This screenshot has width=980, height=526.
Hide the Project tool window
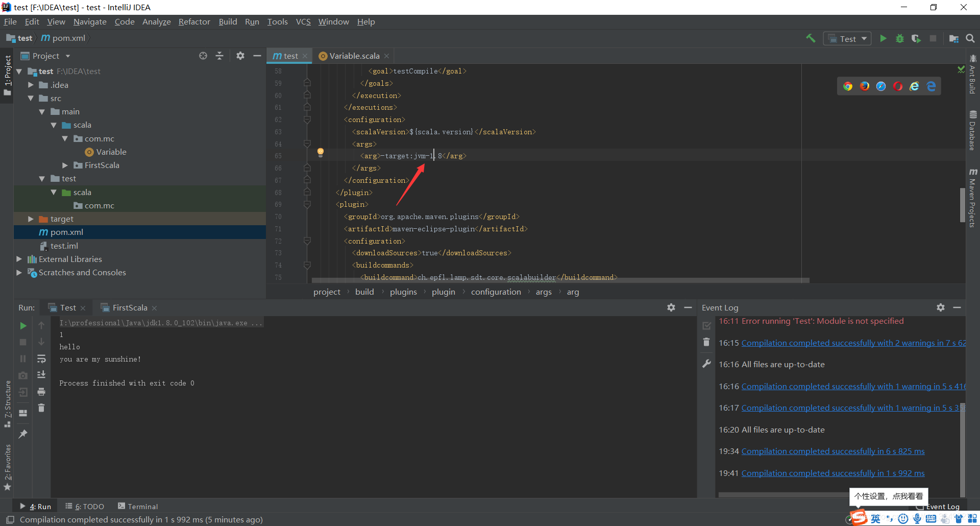point(257,56)
